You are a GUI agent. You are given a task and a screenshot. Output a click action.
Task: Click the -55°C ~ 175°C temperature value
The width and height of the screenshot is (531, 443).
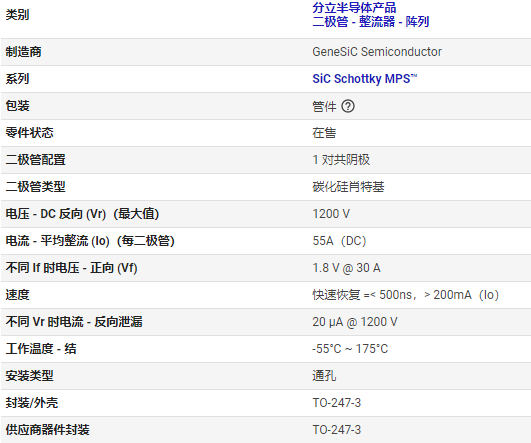350,349
